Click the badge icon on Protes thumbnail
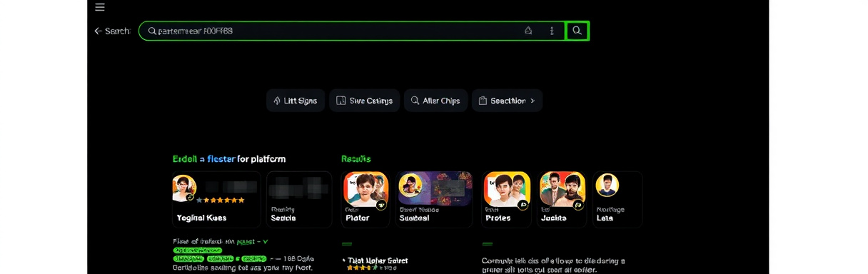 pyautogui.click(x=523, y=205)
